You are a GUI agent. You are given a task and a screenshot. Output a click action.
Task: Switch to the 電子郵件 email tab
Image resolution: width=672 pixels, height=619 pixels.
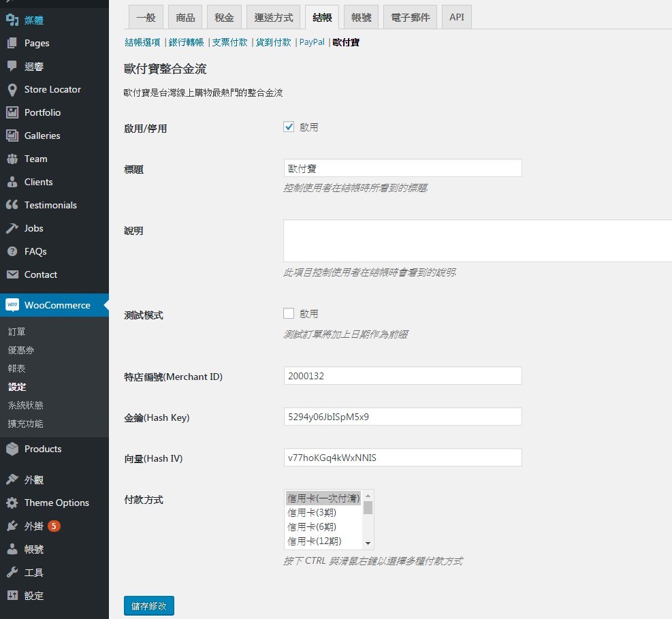(x=410, y=17)
